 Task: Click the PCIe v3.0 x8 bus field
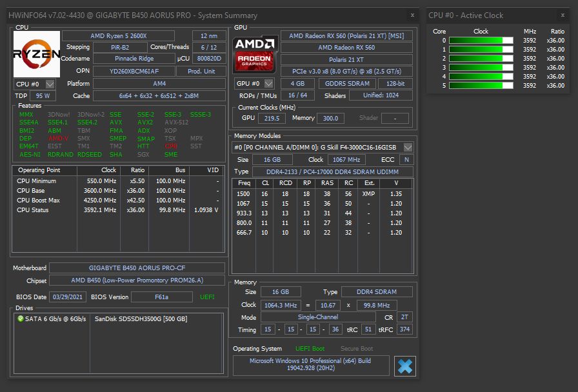(346, 71)
